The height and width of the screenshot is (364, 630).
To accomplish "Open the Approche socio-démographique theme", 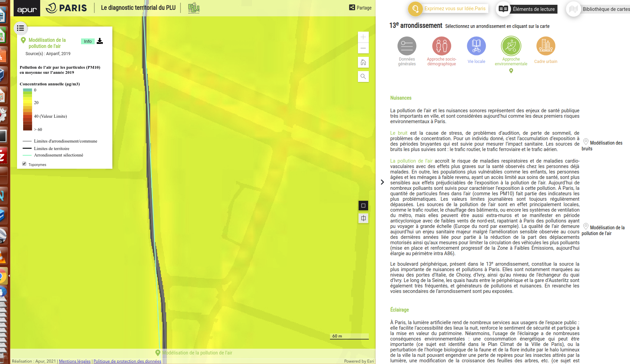I will tap(441, 46).
